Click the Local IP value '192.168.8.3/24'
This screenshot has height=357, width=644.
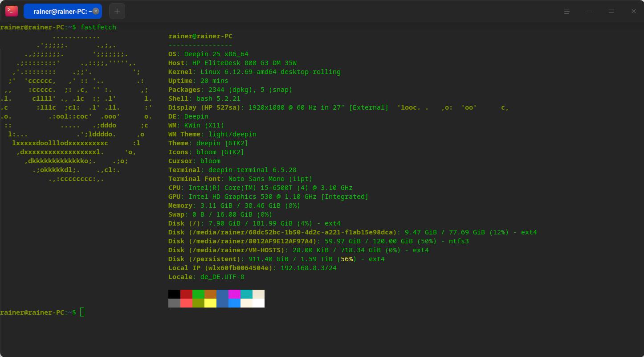(309, 268)
